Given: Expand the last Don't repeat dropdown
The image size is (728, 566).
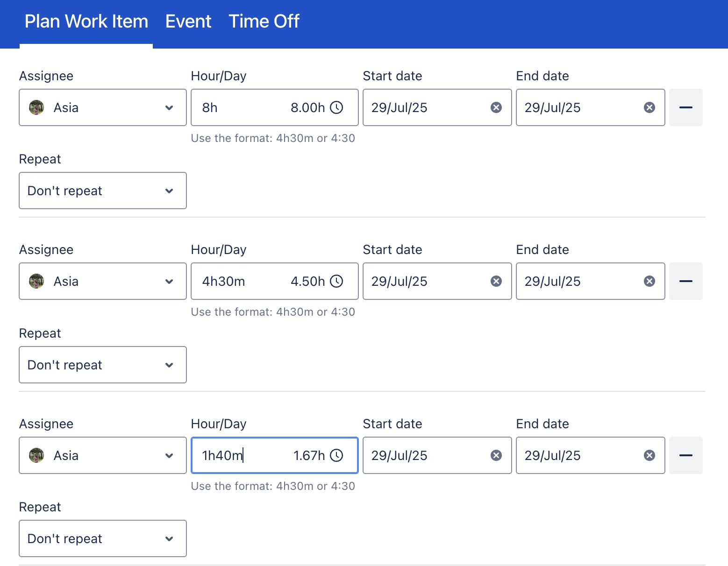Looking at the screenshot, I should tap(103, 538).
